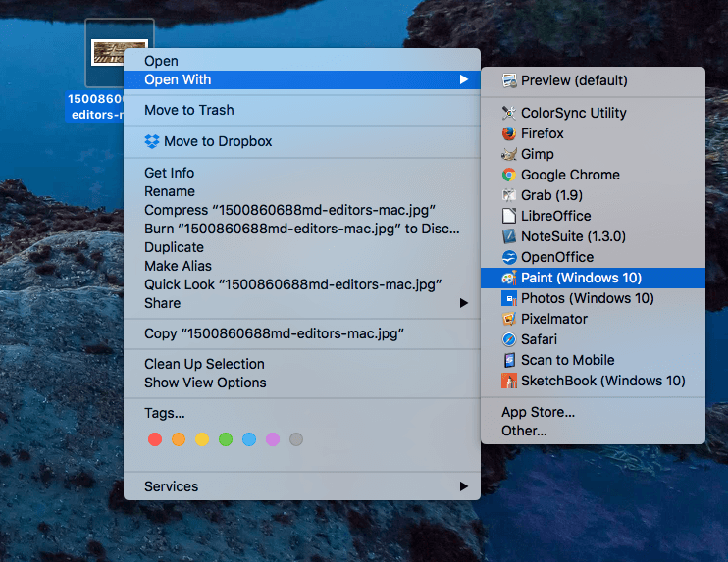Choose Other... in submenu
This screenshot has width=728, height=562.
(x=593, y=431)
